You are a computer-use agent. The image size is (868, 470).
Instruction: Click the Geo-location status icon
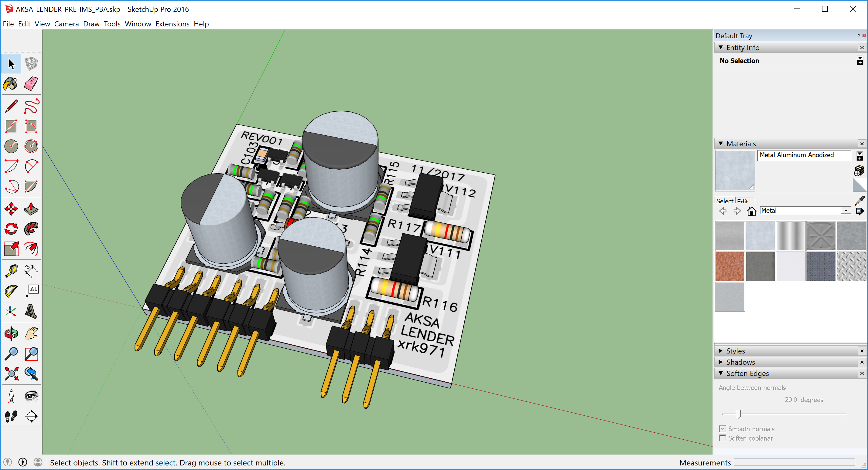point(7,462)
